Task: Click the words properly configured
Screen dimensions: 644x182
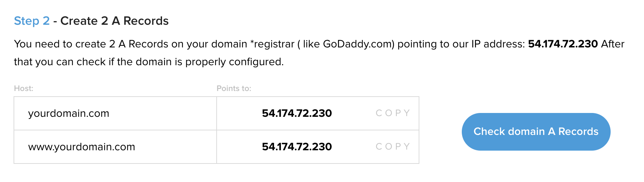Action: (x=234, y=62)
